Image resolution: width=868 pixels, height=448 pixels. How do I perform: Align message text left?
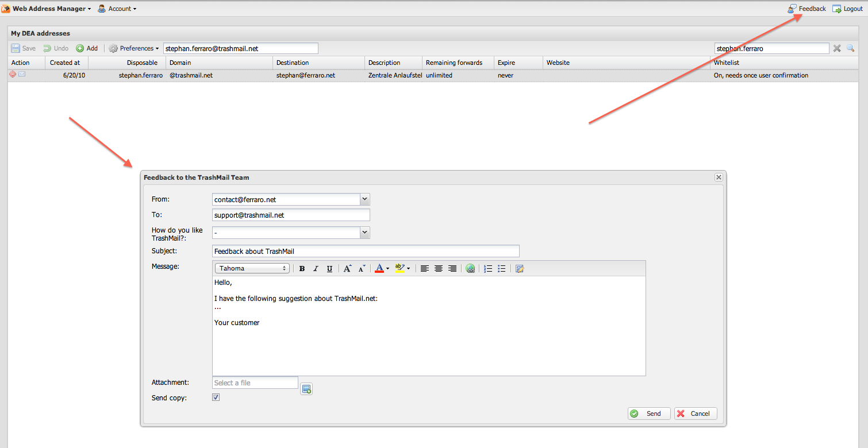click(425, 268)
